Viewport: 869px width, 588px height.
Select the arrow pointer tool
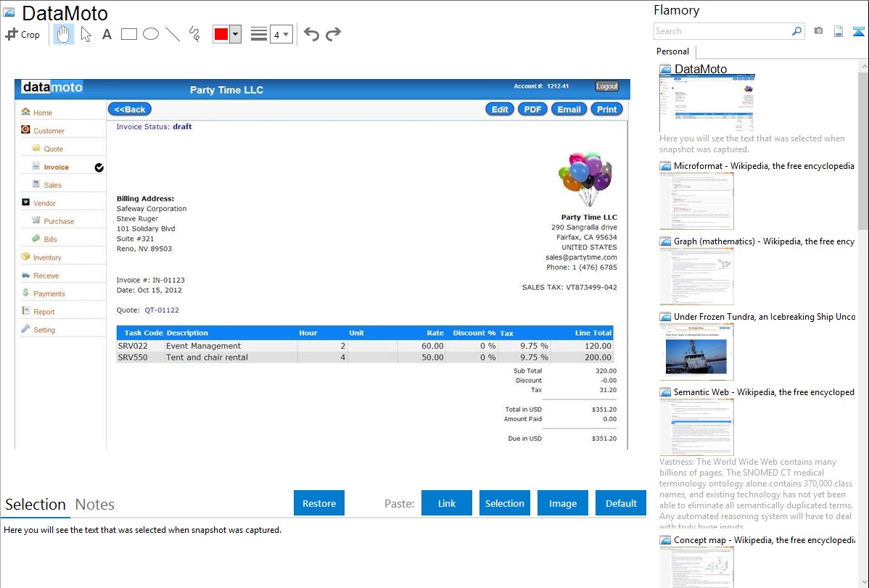click(x=86, y=34)
